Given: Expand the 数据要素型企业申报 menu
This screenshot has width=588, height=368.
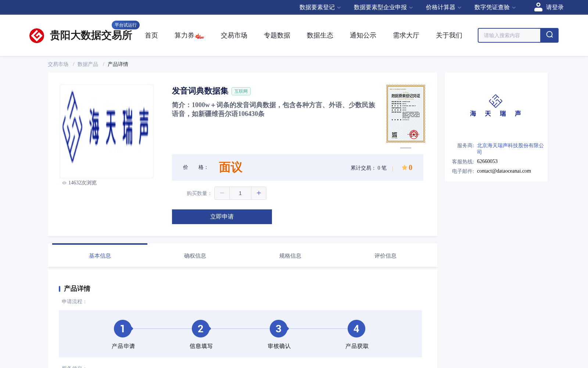Looking at the screenshot, I should click(x=383, y=7).
